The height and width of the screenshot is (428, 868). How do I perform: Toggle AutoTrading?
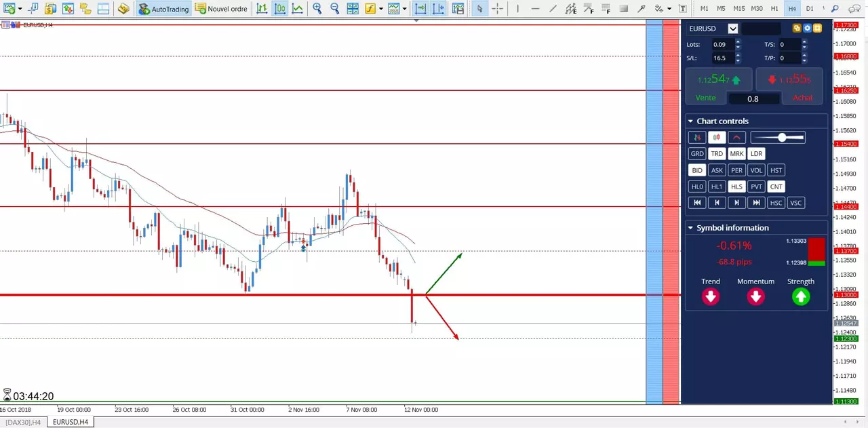pos(163,9)
